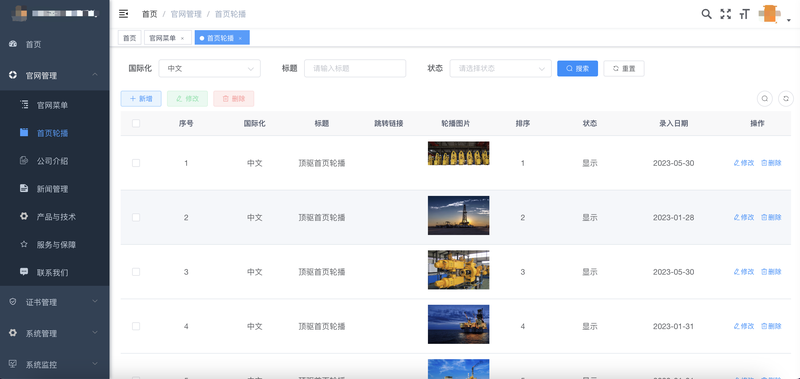Click the 录入日期 column header
The height and width of the screenshot is (379, 800).
[x=673, y=123]
